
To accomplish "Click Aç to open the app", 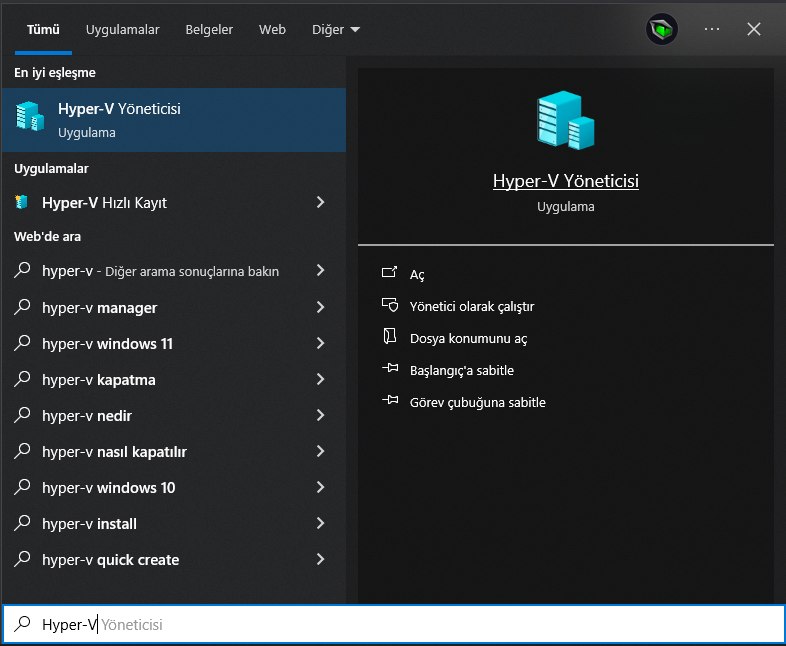I will click(417, 275).
